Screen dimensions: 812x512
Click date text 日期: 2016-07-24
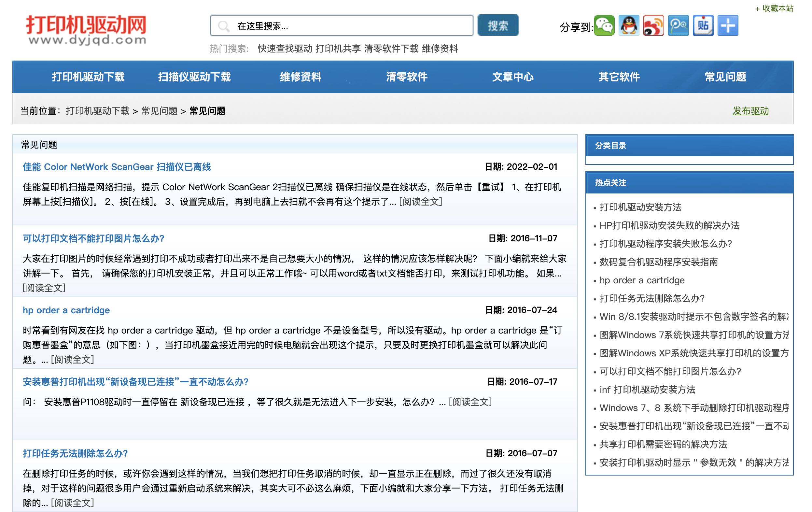pyautogui.click(x=521, y=310)
